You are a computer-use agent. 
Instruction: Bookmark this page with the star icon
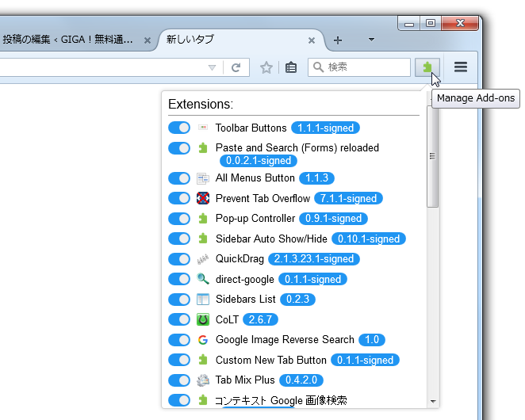pyautogui.click(x=266, y=67)
